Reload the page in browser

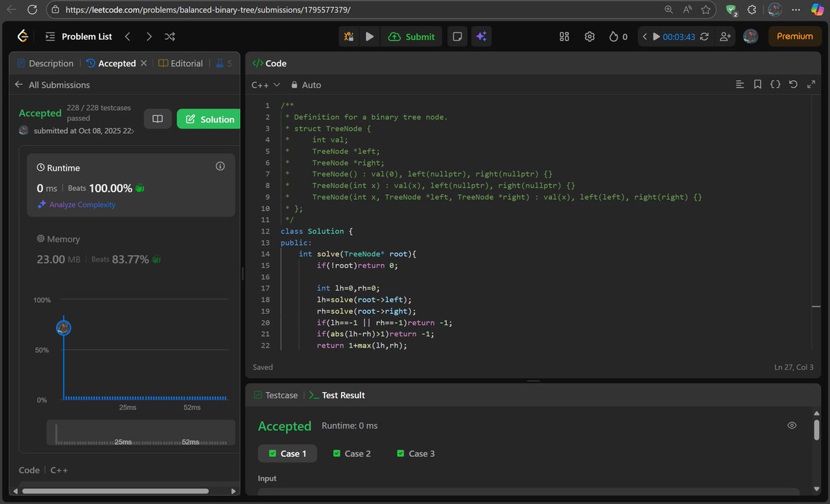(x=33, y=10)
